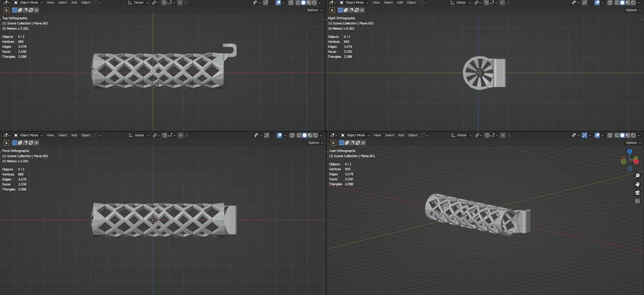The height and width of the screenshot is (295, 644).
Task: Select material preview shading in Top viewport
Action: coord(309,3)
